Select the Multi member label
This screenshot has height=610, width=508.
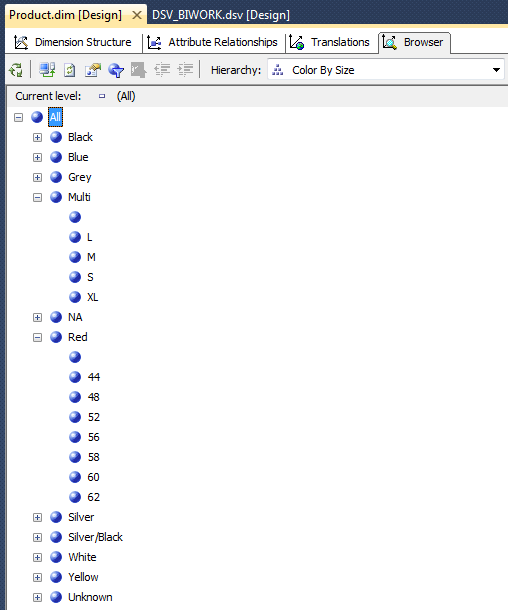click(x=79, y=197)
